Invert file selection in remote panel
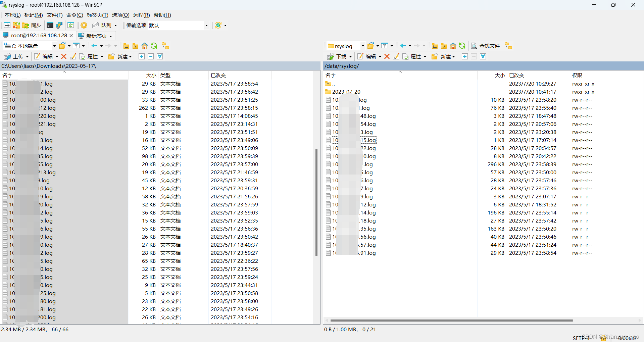This screenshot has height=342, width=644. click(x=483, y=56)
